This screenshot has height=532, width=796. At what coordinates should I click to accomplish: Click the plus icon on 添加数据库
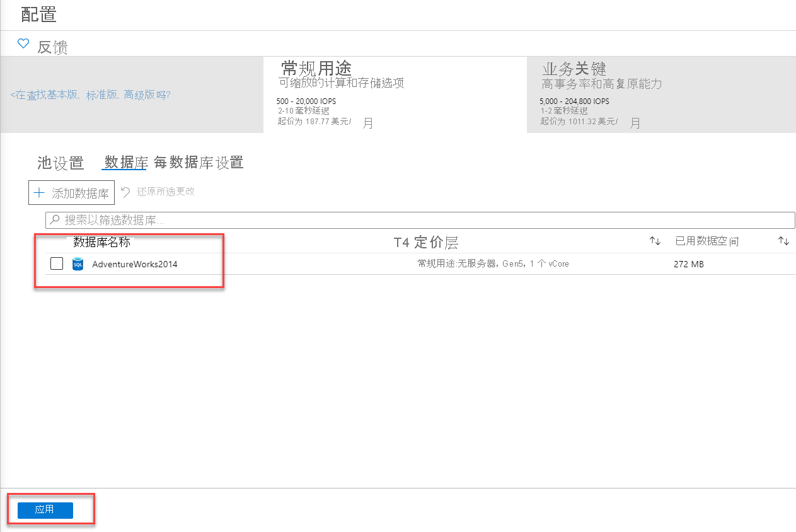click(39, 193)
